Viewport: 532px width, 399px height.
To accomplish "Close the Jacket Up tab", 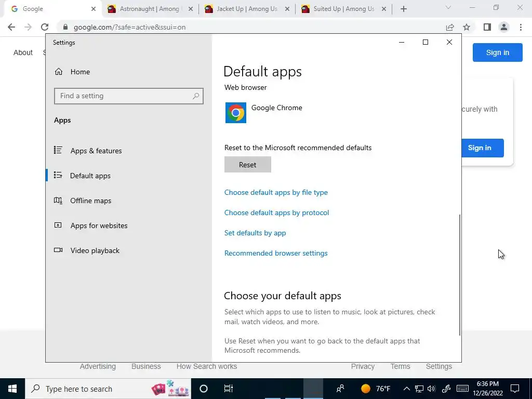I will pos(287,9).
